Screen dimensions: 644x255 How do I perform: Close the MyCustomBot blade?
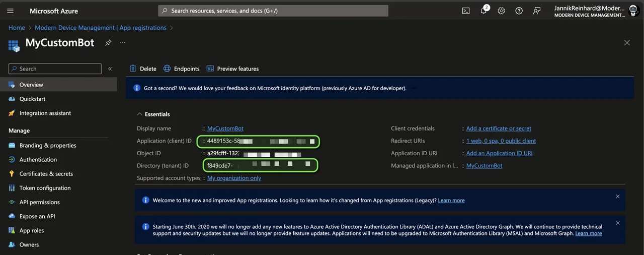(627, 43)
